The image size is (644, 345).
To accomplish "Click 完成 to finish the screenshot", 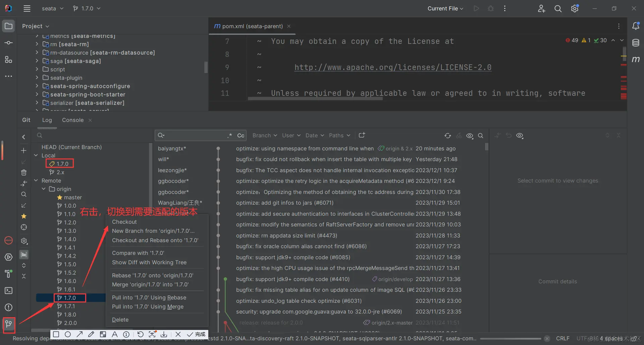I will 197,334.
